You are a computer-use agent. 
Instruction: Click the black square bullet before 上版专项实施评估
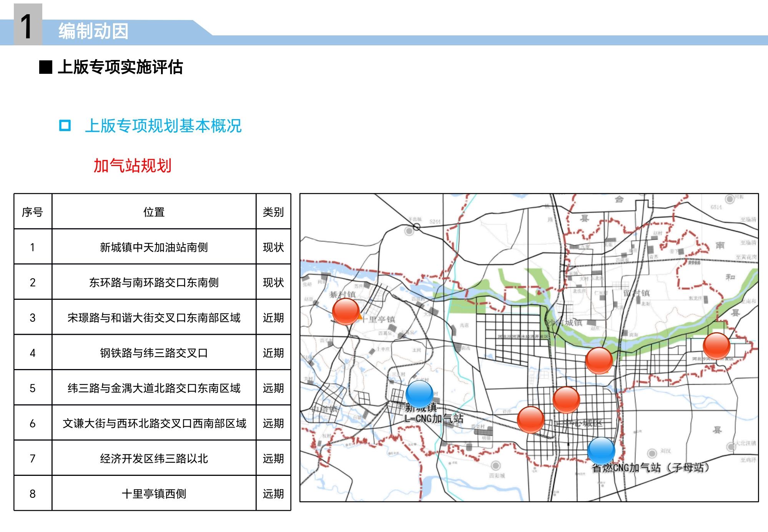click(x=46, y=67)
